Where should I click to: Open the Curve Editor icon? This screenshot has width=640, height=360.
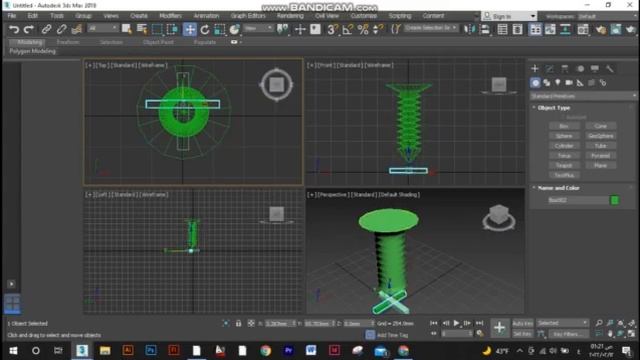click(x=550, y=29)
